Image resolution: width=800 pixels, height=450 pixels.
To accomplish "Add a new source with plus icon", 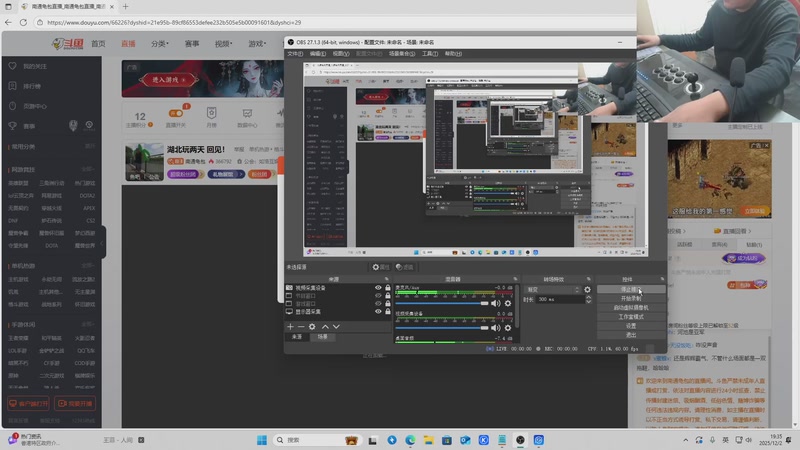I will [x=290, y=327].
